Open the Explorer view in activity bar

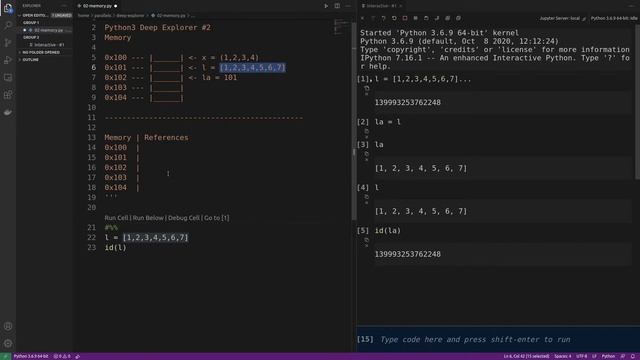pyautogui.click(x=8, y=8)
